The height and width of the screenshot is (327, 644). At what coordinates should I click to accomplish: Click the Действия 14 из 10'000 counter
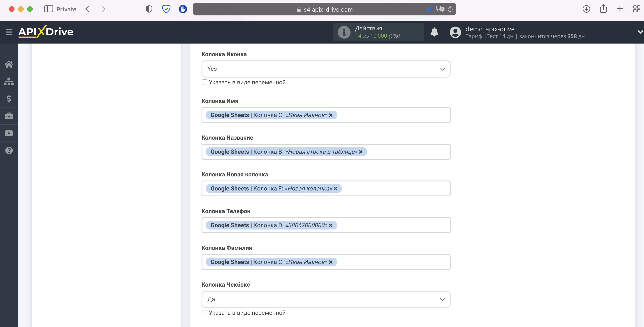tap(378, 32)
